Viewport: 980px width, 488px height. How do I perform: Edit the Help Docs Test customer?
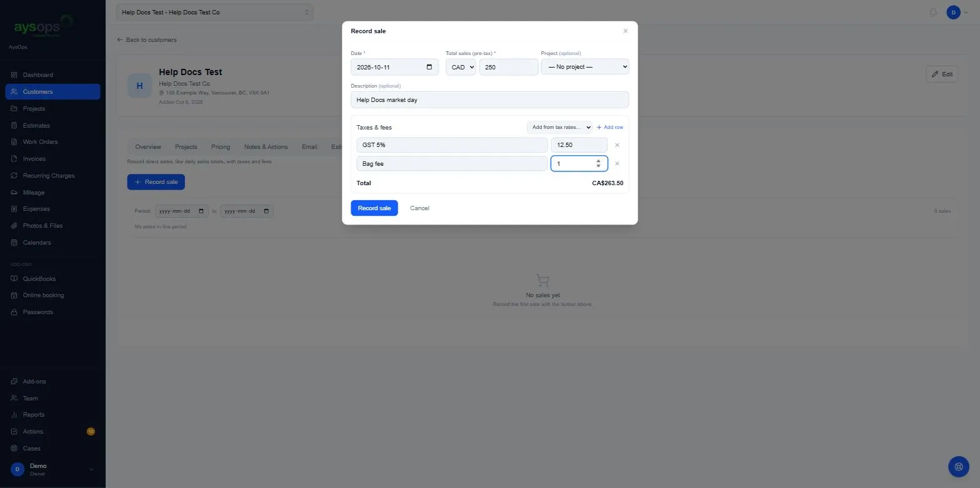pyautogui.click(x=942, y=74)
